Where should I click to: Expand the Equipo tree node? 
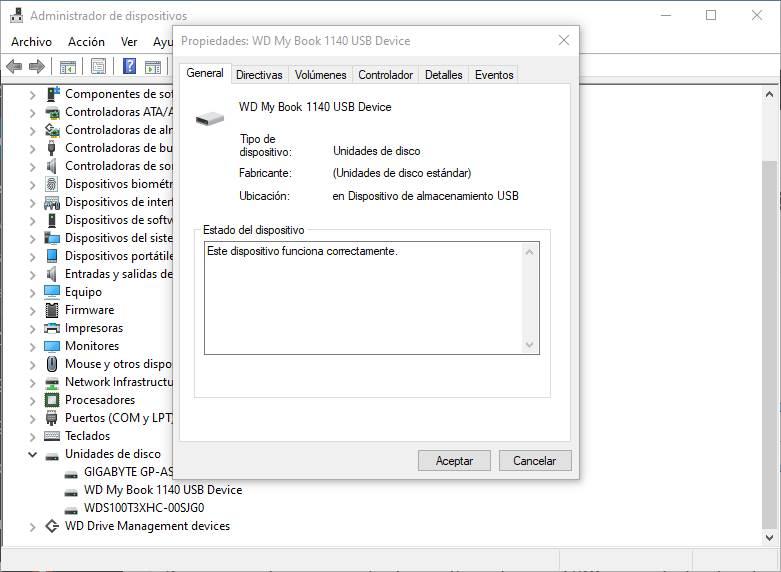[x=32, y=292]
